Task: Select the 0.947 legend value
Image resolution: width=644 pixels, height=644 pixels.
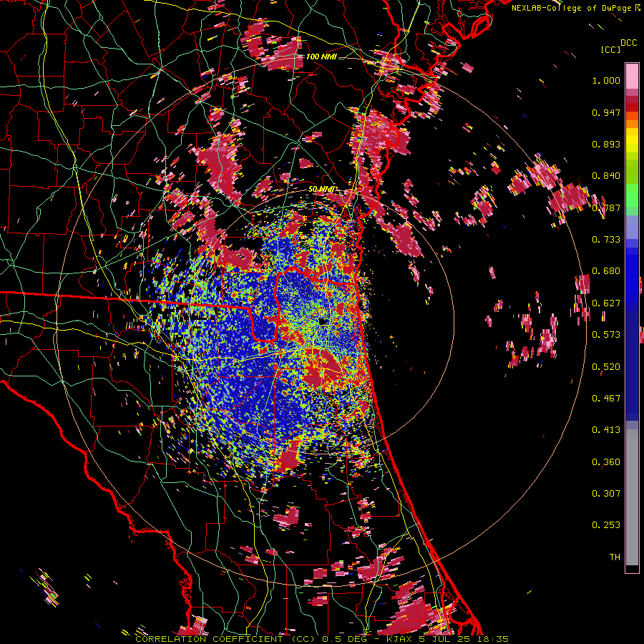Action: (x=606, y=112)
